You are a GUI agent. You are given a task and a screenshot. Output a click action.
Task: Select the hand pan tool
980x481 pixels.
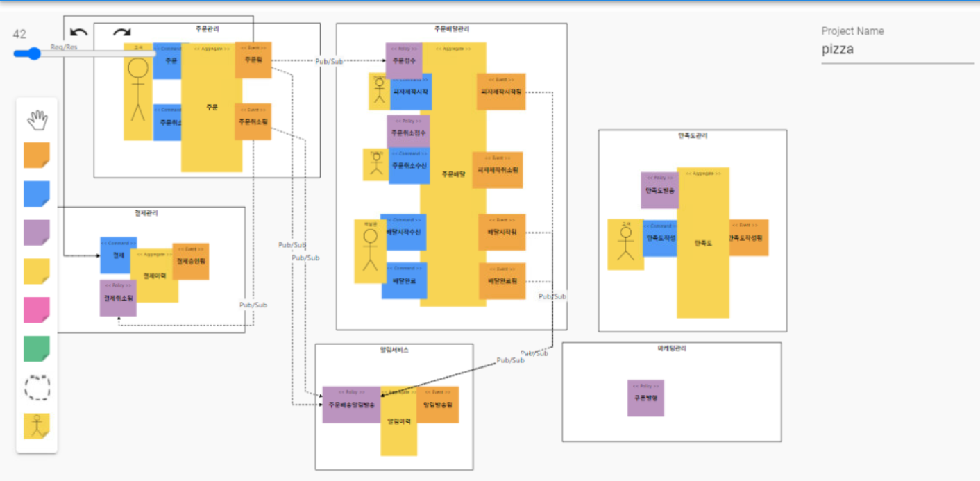(x=37, y=120)
